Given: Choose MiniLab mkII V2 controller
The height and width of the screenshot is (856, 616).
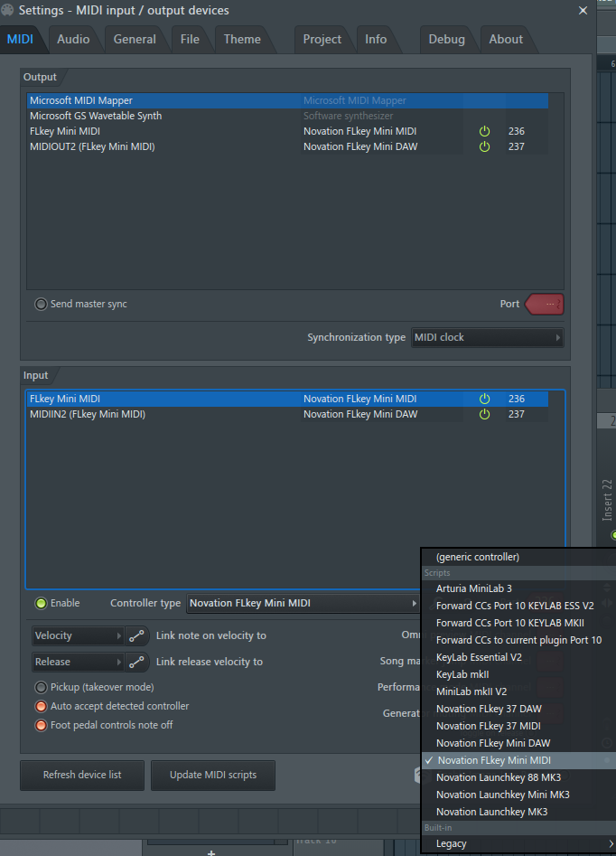Looking at the screenshot, I should click(518, 691).
